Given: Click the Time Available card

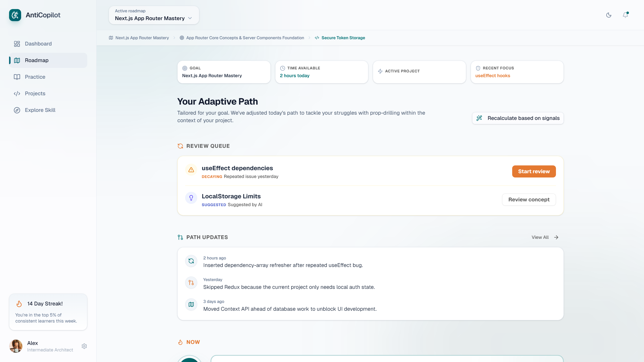Looking at the screenshot, I should tap(322, 72).
